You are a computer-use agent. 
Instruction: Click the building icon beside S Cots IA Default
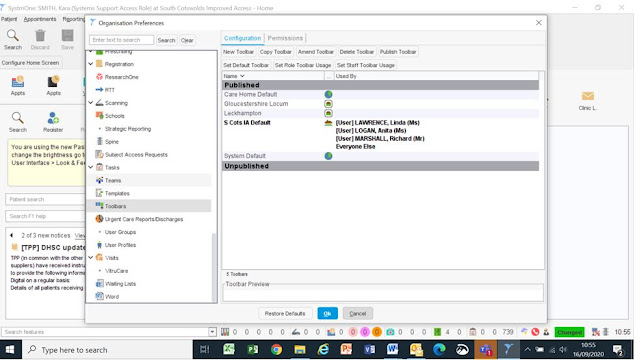(x=328, y=123)
